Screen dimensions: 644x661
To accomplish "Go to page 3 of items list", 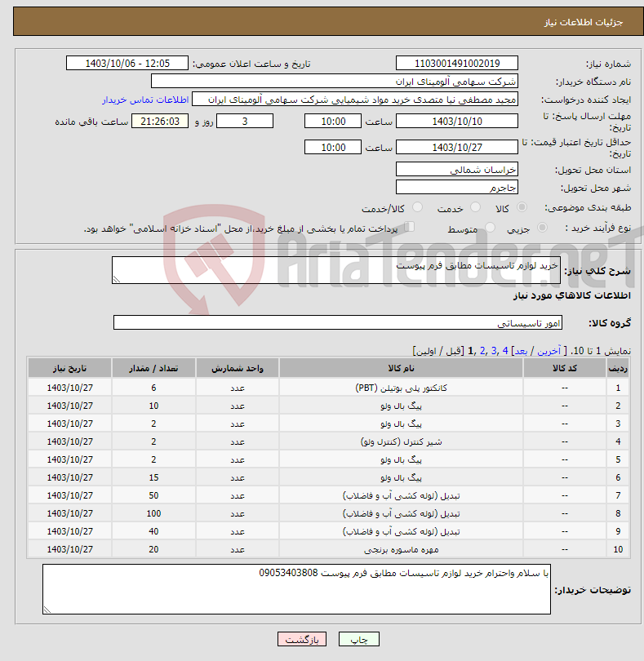I will tap(494, 351).
